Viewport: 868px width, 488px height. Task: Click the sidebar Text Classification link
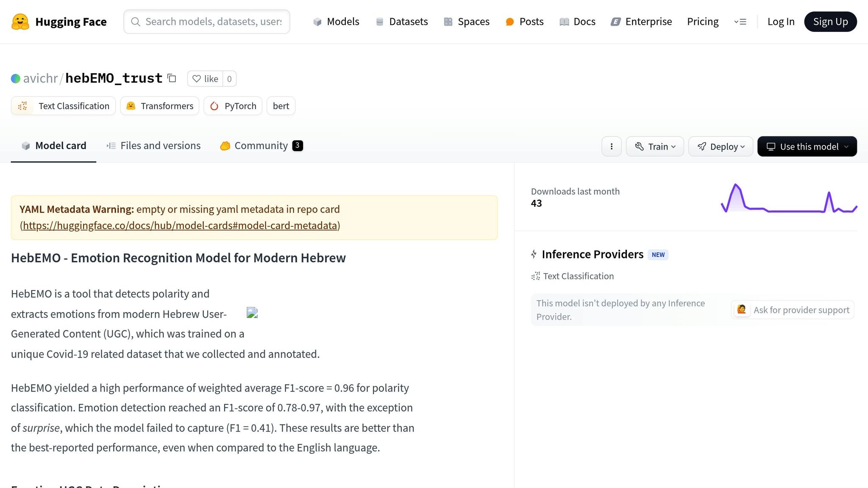[579, 276]
